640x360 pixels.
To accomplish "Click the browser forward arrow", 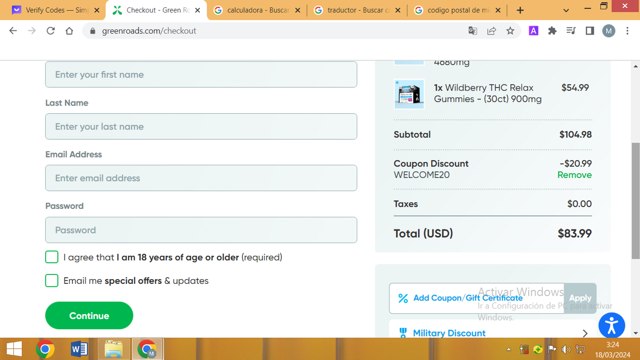I will 32,31.
